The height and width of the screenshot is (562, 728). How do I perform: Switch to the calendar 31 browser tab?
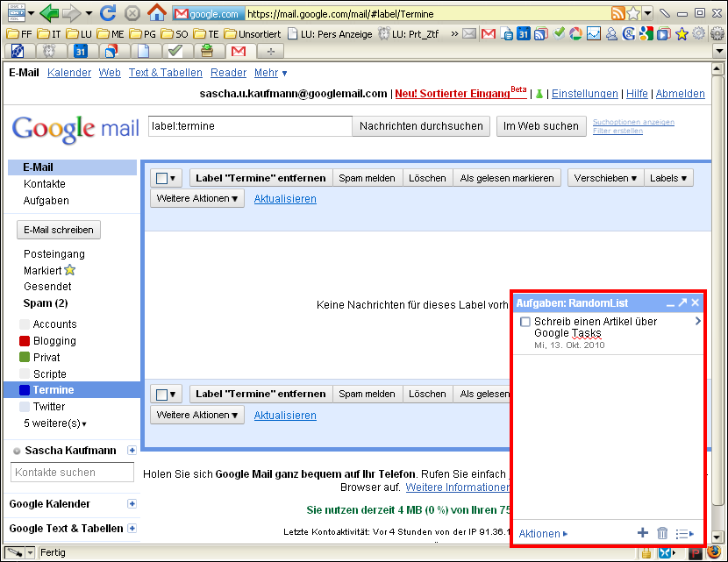[81, 51]
